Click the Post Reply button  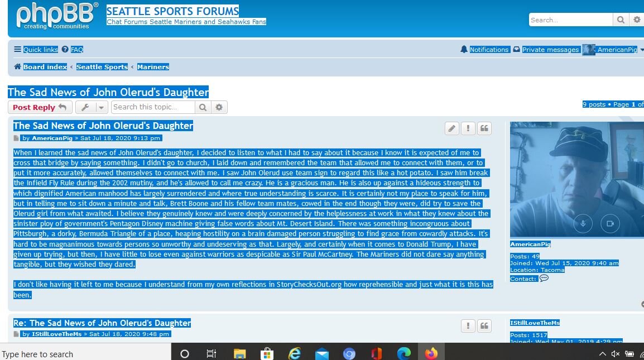point(40,107)
